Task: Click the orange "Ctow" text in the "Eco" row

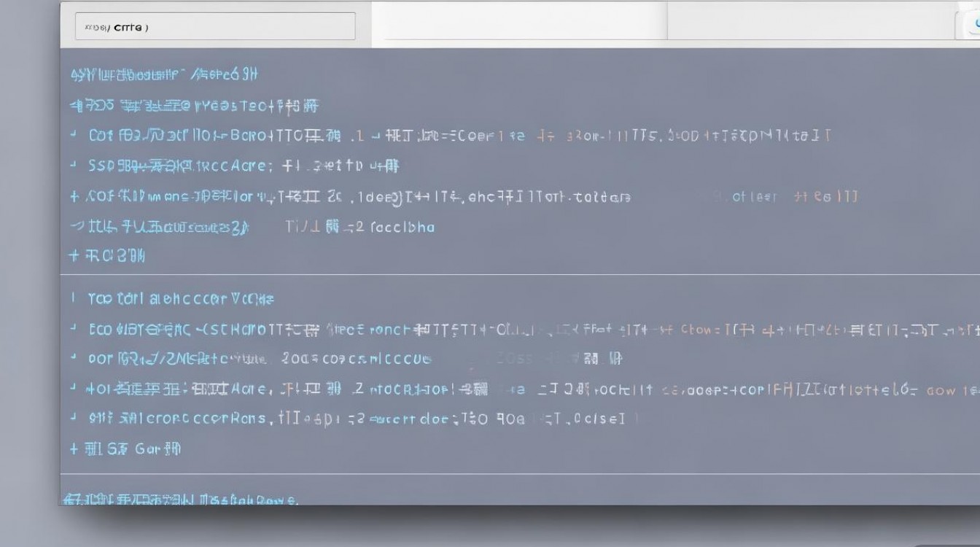Action: pos(699,329)
